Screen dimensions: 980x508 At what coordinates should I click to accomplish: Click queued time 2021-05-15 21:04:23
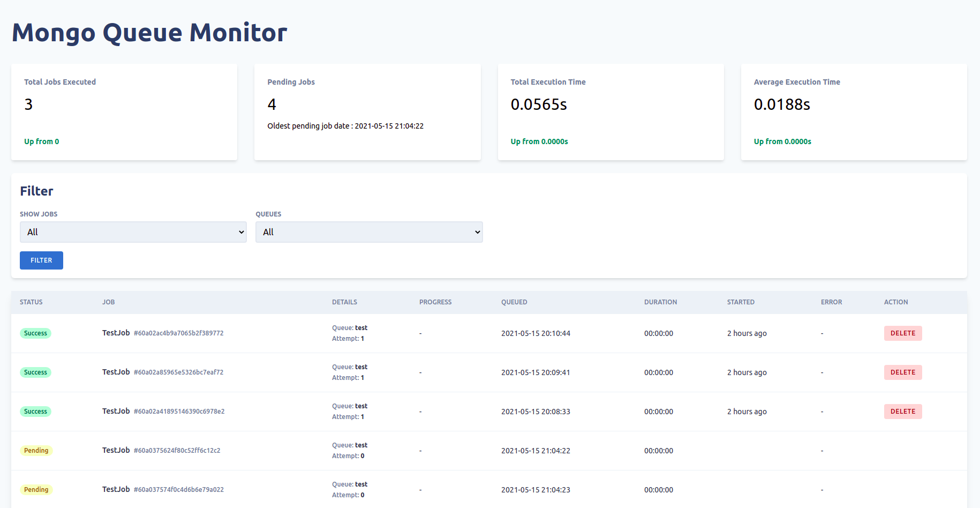(x=536, y=490)
